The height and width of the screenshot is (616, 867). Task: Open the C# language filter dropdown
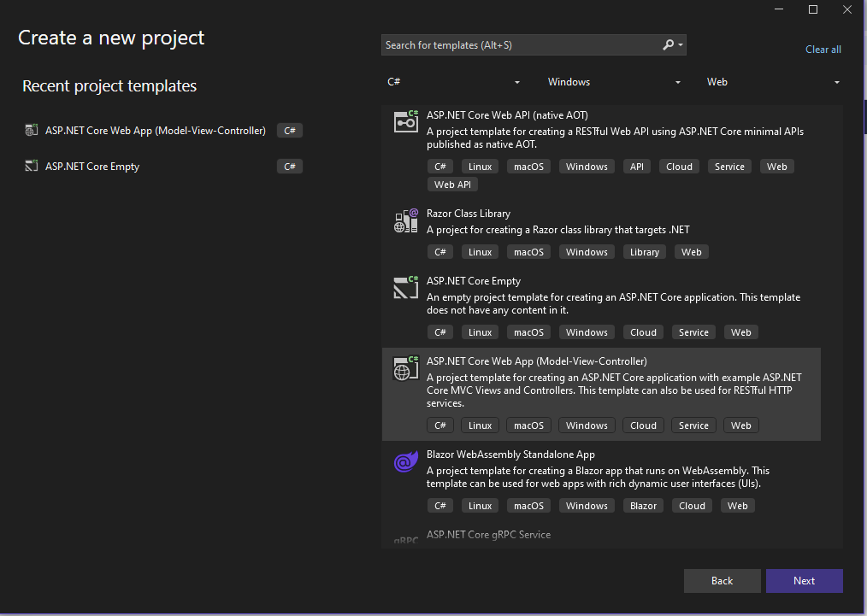[453, 82]
